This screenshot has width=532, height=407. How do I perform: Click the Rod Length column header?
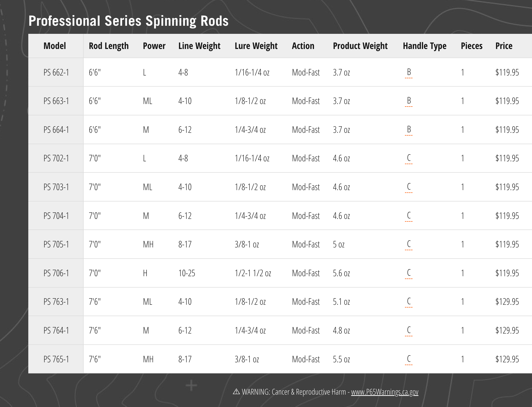click(x=109, y=46)
